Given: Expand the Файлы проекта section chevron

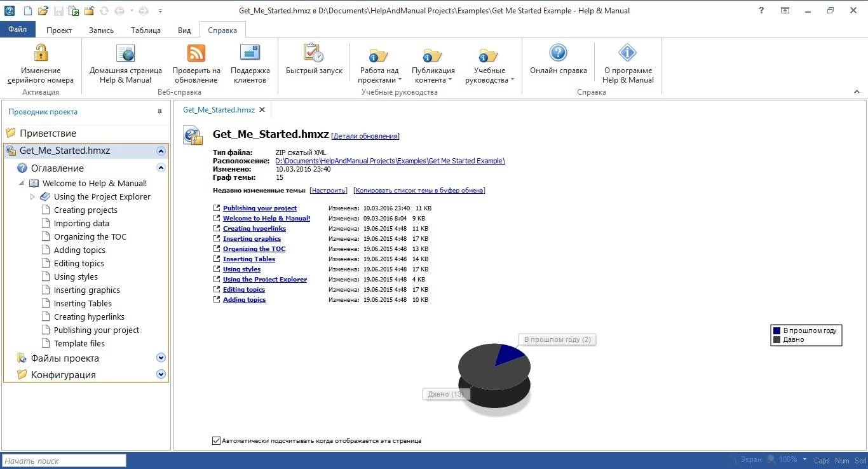Looking at the screenshot, I should pos(161,358).
